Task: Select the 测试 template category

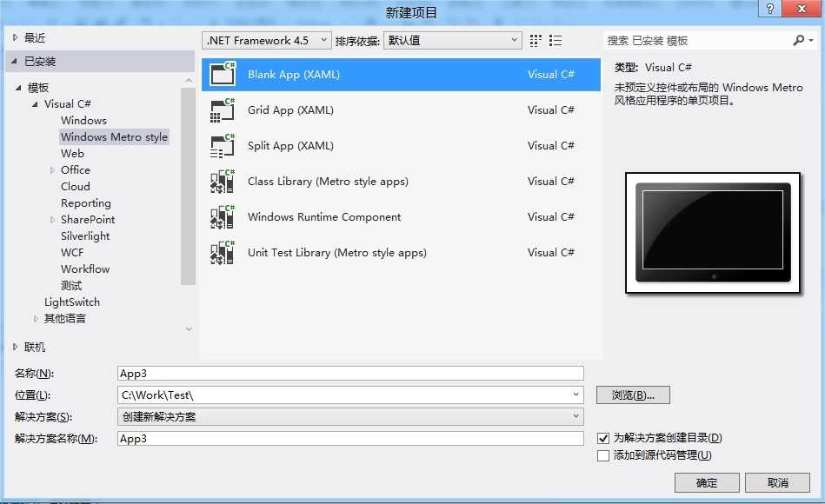Action: [x=71, y=286]
